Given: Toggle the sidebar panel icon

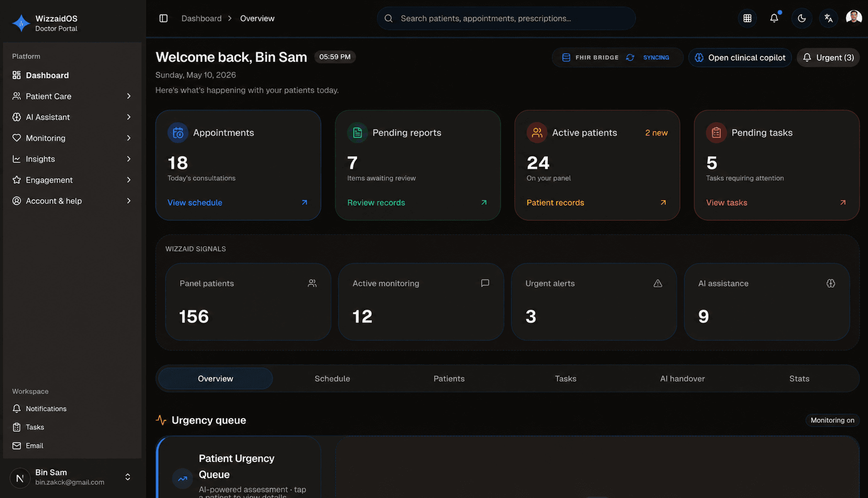Looking at the screenshot, I should 164,18.
